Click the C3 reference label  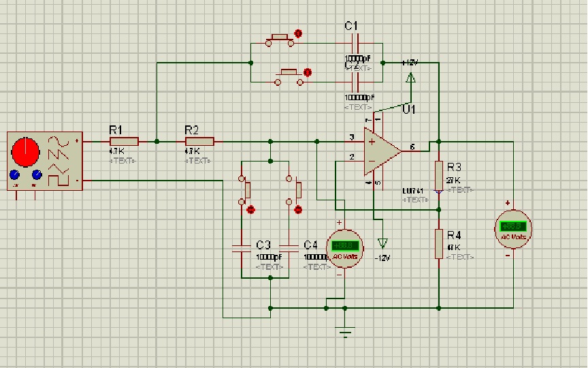coord(263,245)
